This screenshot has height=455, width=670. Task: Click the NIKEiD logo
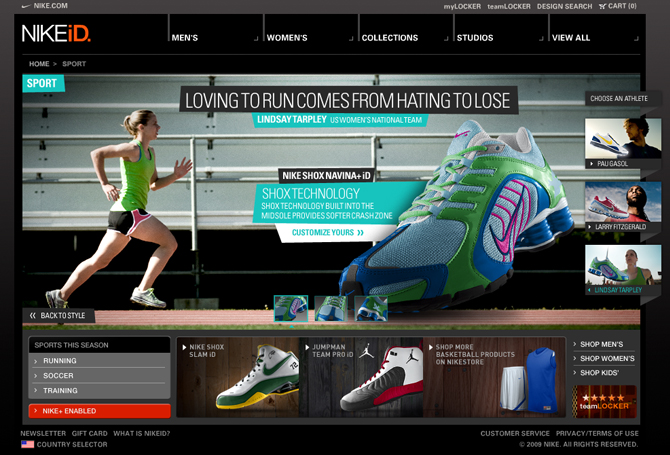56,33
